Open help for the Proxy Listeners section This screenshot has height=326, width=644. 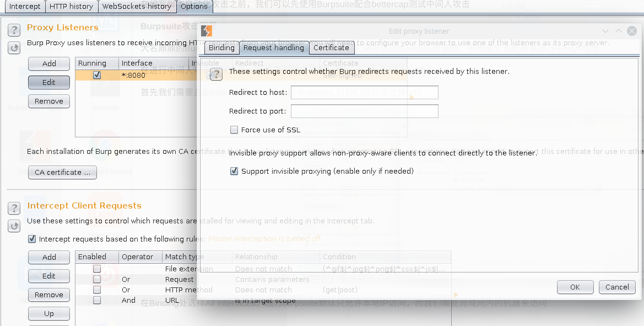pyautogui.click(x=14, y=30)
